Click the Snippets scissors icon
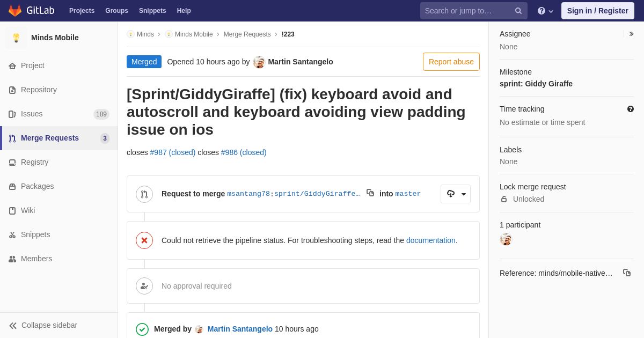644x338 pixels. 12,235
